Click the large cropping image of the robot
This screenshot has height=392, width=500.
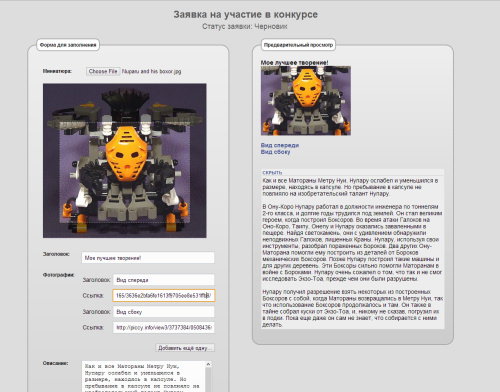[125, 161]
